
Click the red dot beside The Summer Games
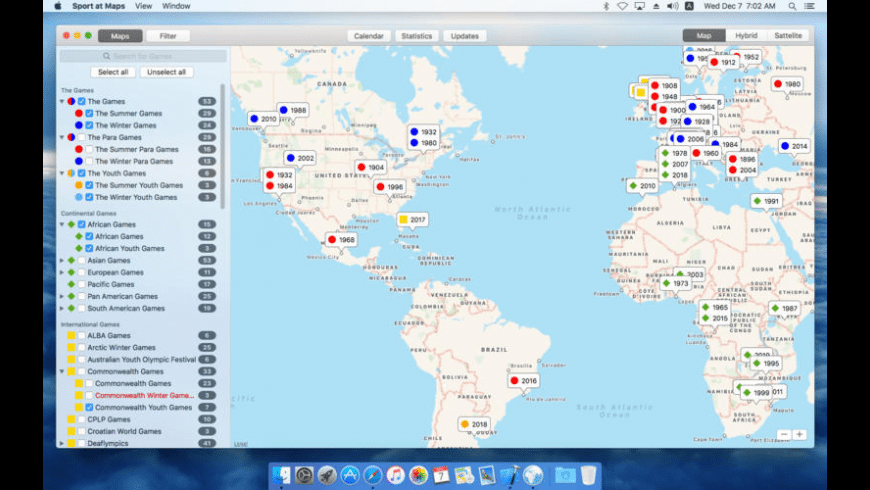(x=79, y=113)
